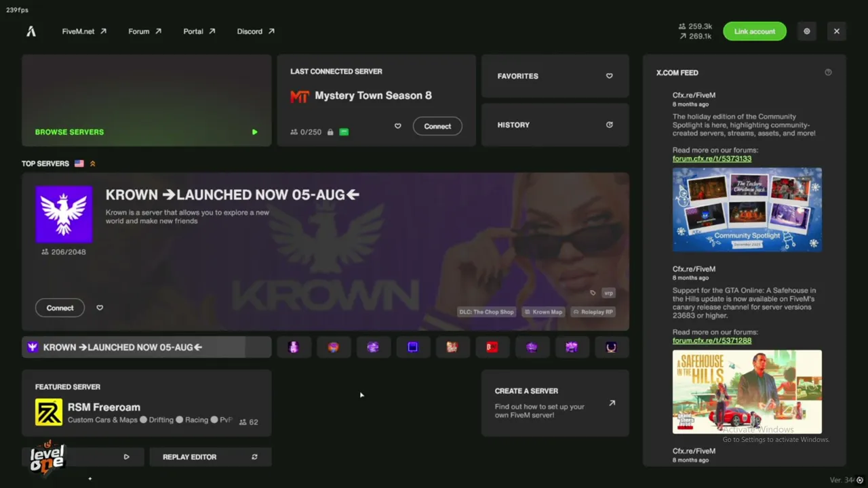Open the Favorites panel
The height and width of the screenshot is (488, 868).
[555, 76]
